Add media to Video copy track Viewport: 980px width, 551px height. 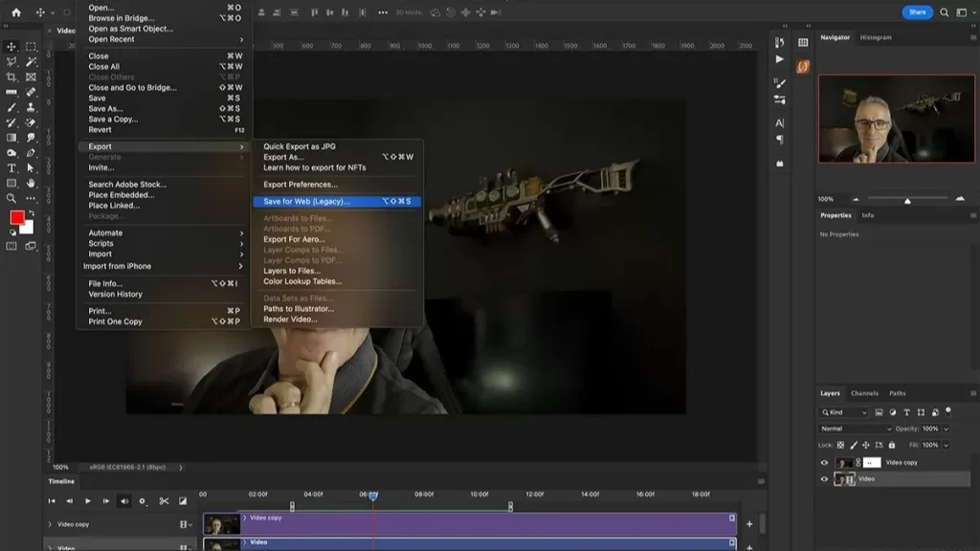[x=749, y=524]
